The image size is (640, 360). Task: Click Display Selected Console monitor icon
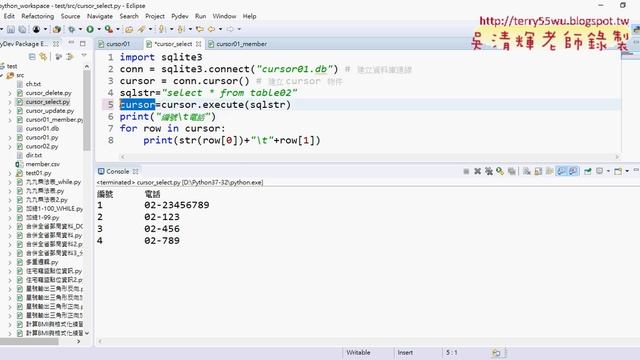point(600,171)
